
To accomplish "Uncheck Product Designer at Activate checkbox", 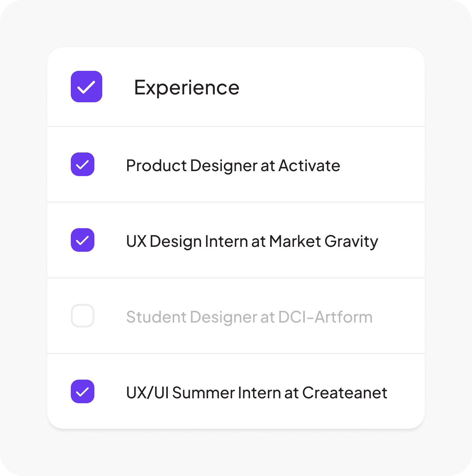I will 83,164.
